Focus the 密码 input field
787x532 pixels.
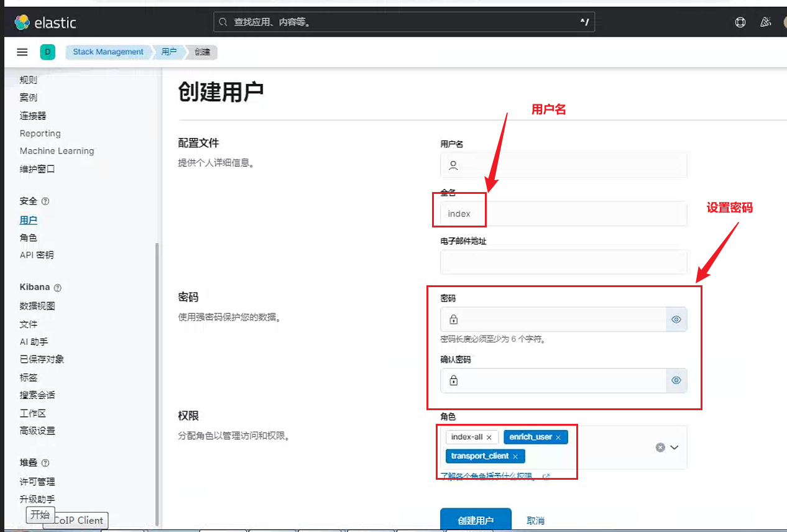coord(553,319)
